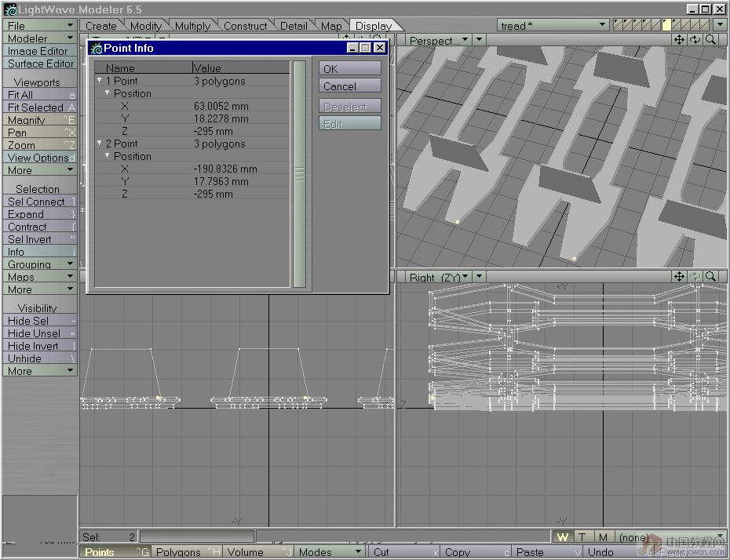The image size is (730, 560).
Task: Toggle layer 1 in the layer bank
Action: click(618, 25)
